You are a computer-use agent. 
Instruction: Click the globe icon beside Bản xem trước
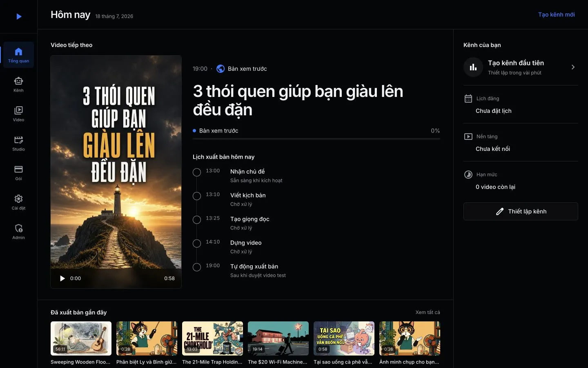tap(220, 69)
